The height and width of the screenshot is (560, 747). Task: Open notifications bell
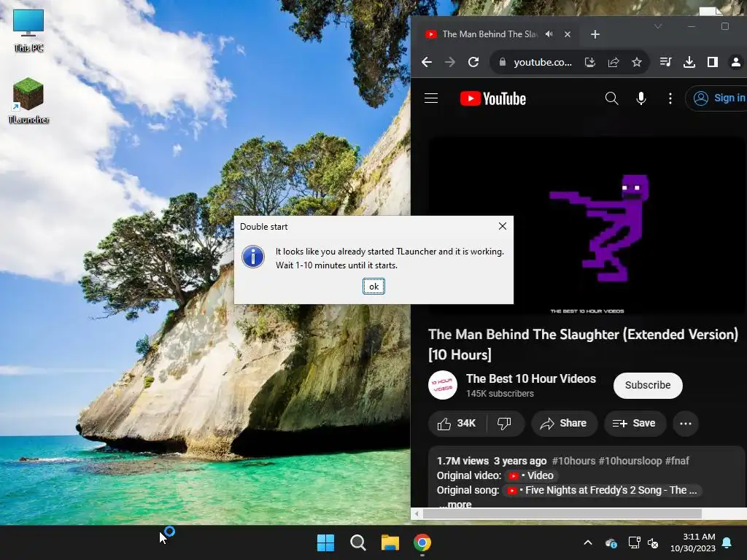point(727,542)
